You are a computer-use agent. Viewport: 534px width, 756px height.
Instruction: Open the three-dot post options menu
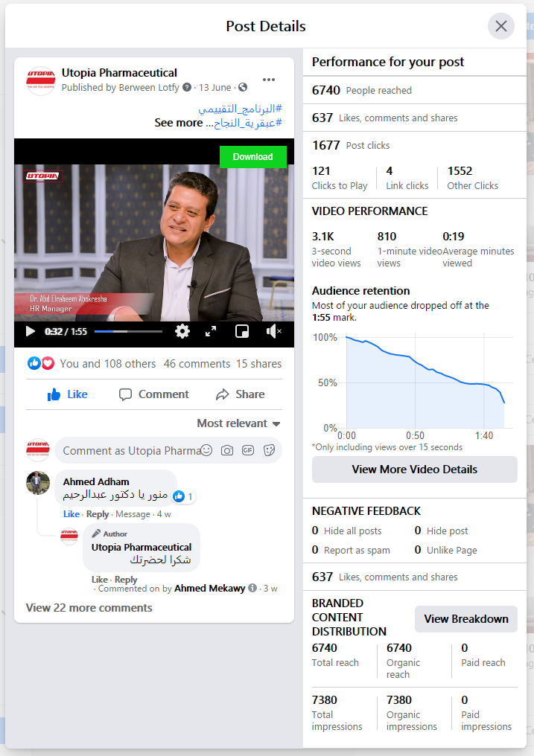coord(269,80)
